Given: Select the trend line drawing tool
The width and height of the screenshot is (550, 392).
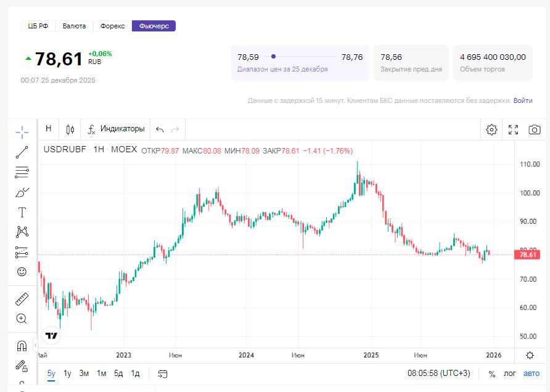Looking at the screenshot, I should pos(22,152).
